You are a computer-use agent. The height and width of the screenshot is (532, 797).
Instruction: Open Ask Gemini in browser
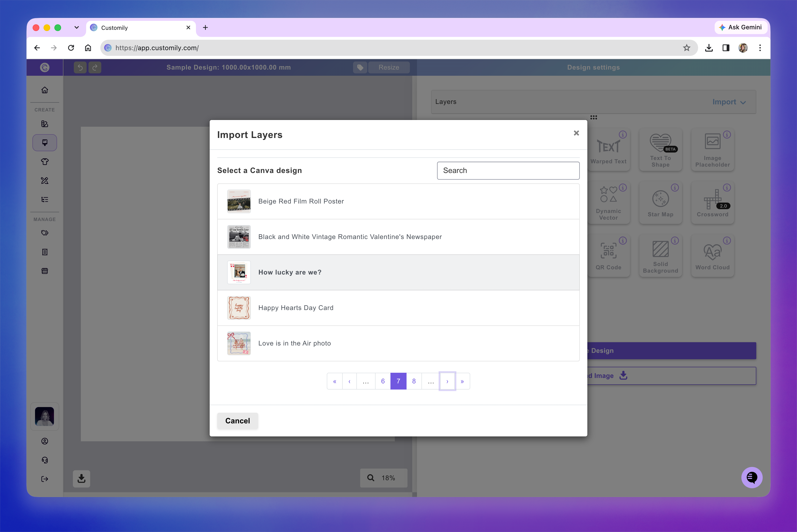[x=741, y=27]
